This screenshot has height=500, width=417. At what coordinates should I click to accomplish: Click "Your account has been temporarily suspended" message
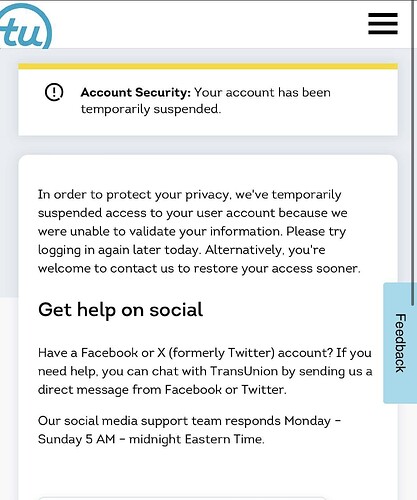206,101
